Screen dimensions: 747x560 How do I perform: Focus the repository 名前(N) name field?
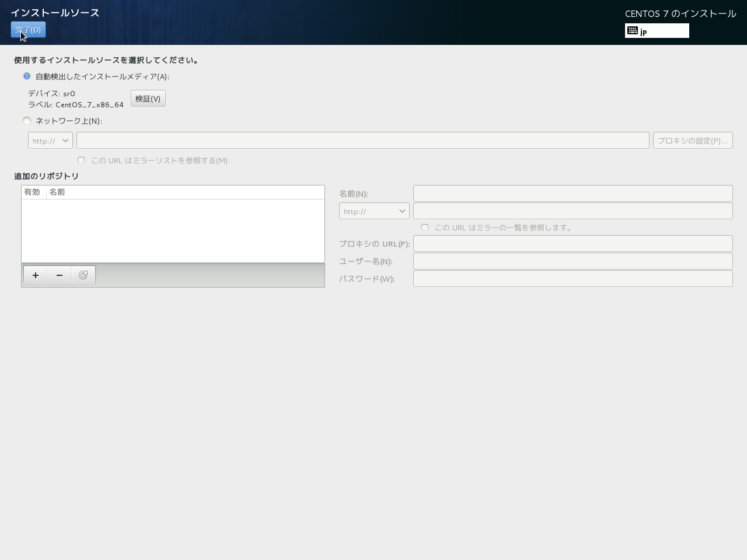coord(573,194)
